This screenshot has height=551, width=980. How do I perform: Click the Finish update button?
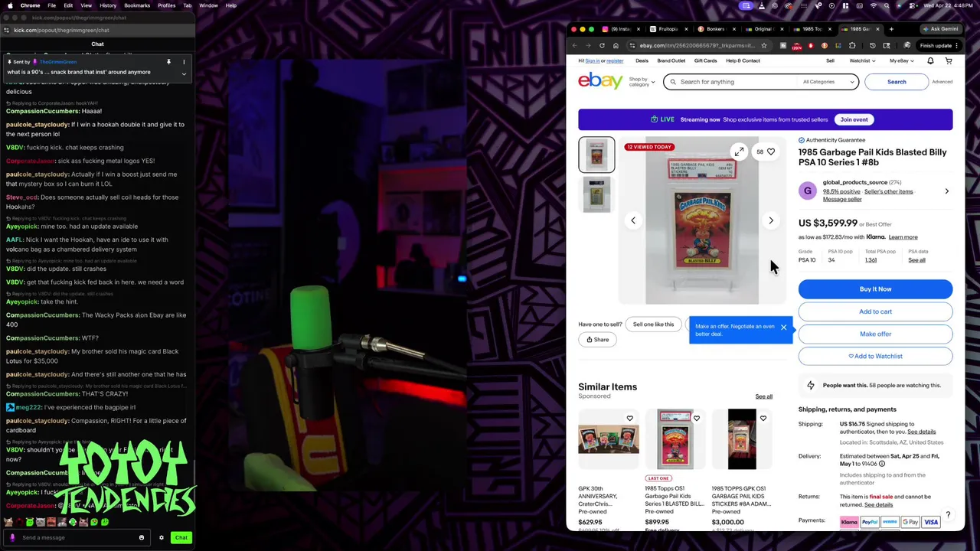pos(939,45)
